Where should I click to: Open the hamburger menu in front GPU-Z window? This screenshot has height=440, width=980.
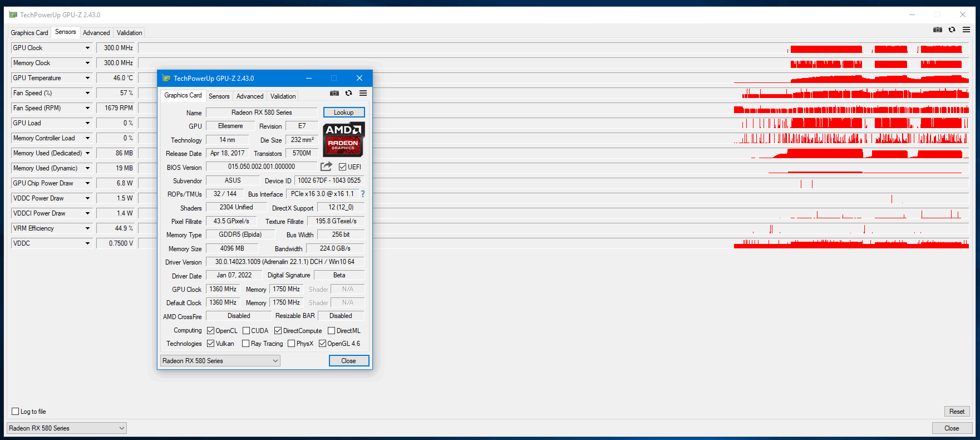click(363, 93)
